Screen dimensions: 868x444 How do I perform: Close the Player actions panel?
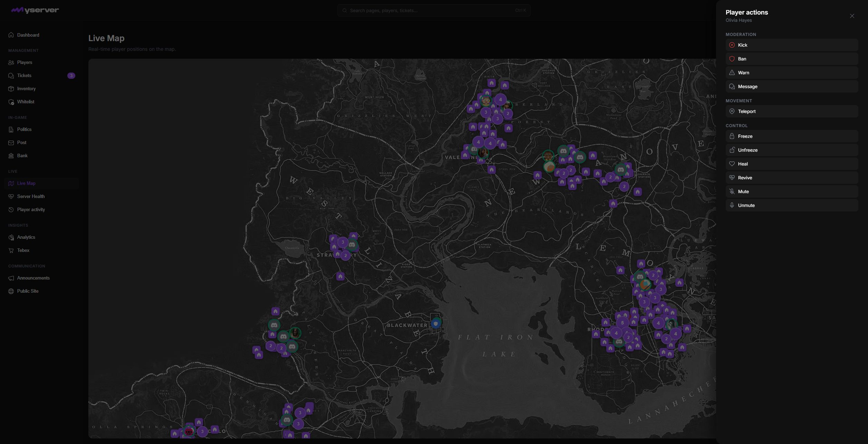pos(852,16)
